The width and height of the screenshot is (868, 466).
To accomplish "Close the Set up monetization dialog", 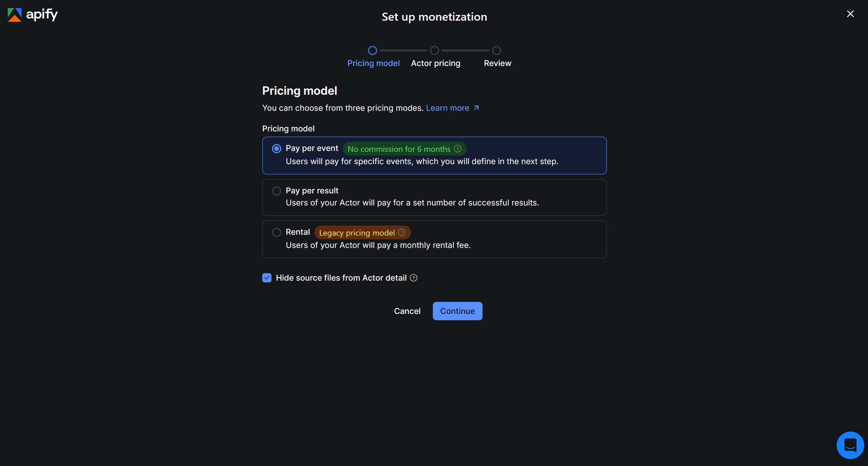I will tap(850, 14).
